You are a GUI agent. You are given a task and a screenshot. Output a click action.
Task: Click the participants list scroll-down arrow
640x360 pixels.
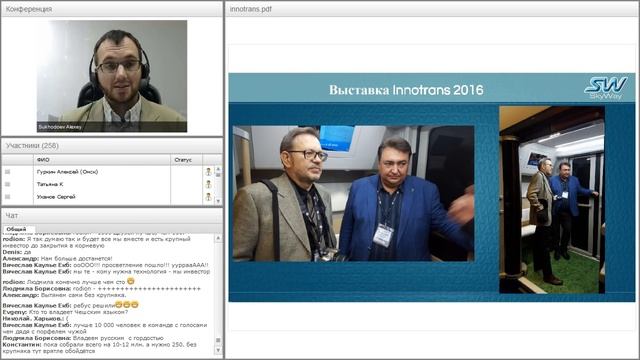218,201
